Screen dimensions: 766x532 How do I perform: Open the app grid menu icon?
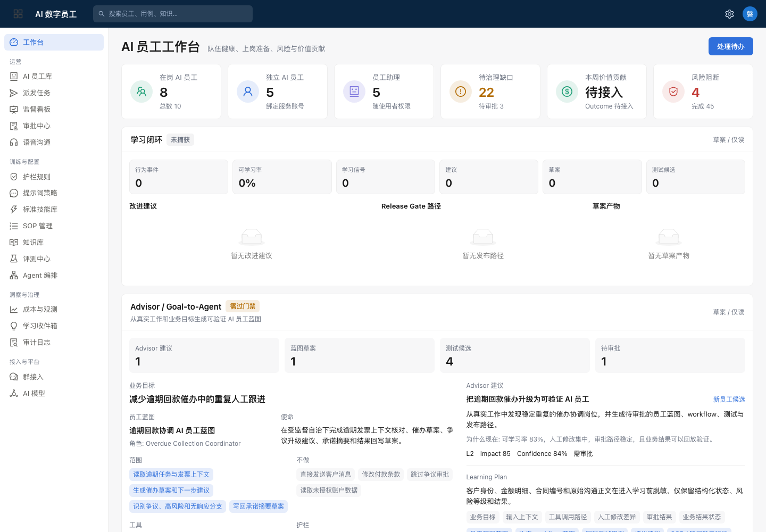point(18,14)
